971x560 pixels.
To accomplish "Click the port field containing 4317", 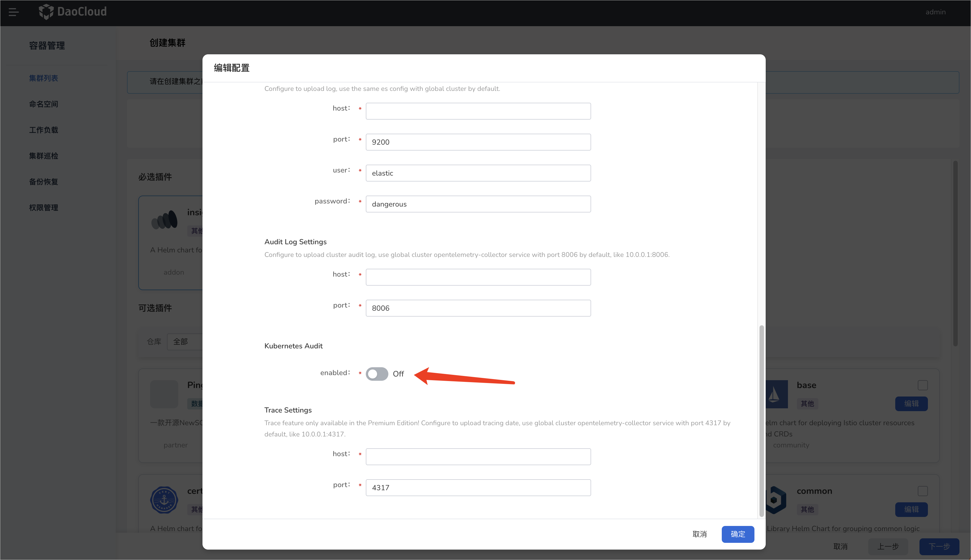I will 478,488.
